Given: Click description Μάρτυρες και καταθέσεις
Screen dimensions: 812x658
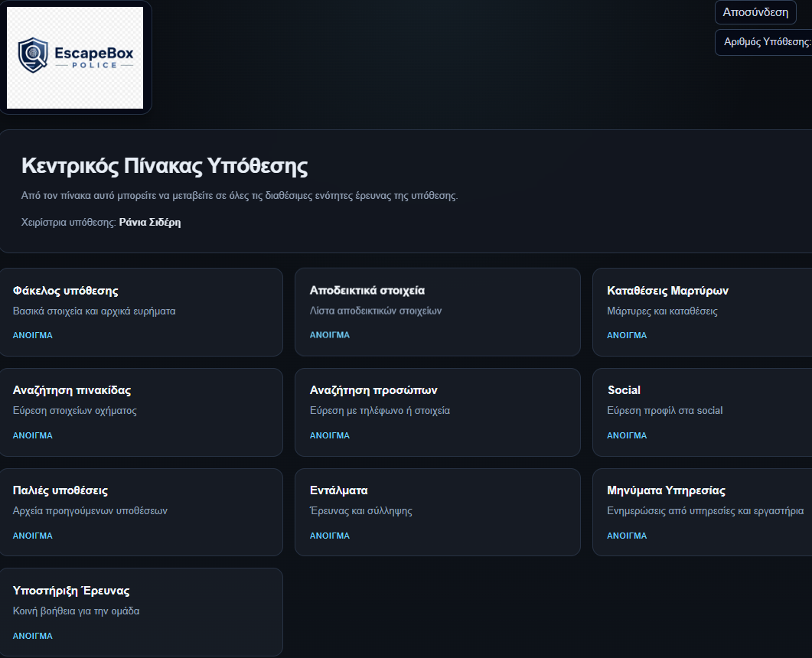Looking at the screenshot, I should (x=662, y=311).
